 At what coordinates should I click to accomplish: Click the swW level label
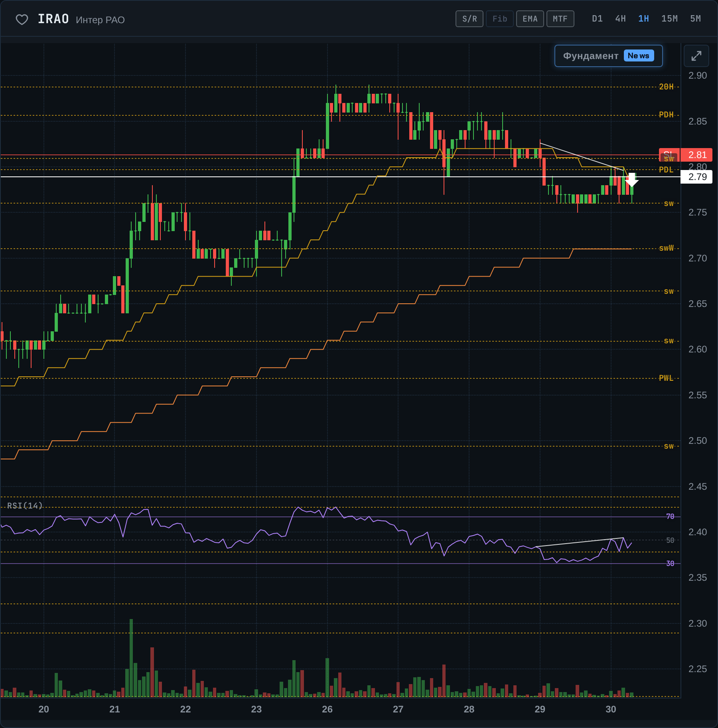point(666,248)
